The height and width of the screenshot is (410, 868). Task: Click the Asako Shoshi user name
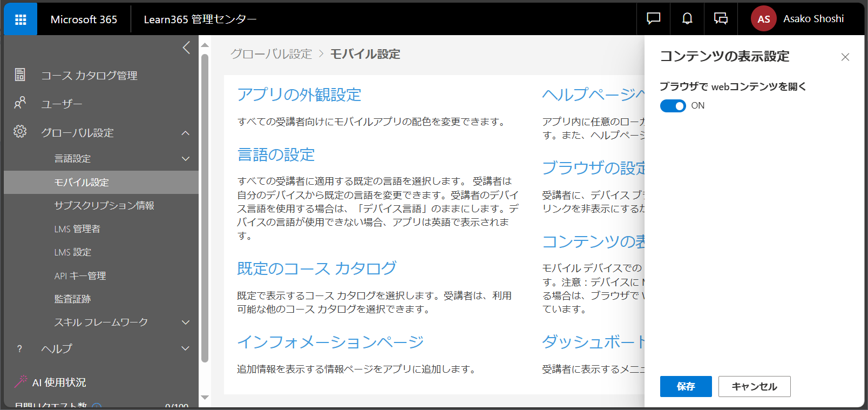point(813,19)
